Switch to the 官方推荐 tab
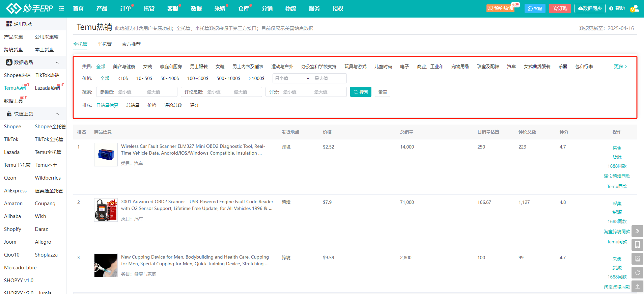This screenshot has width=644, height=294. (131, 44)
